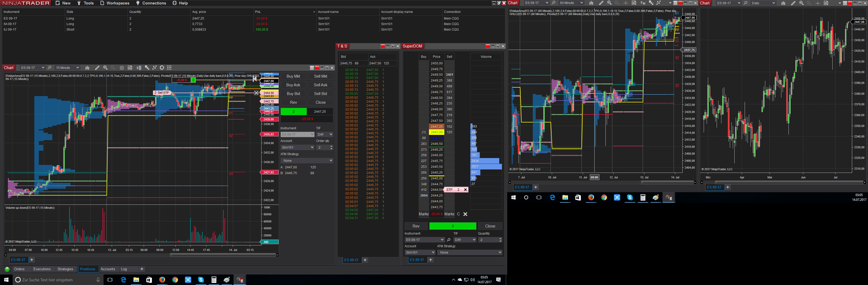Click the green connection status indicator
Viewport: 868px width, 285px height.
point(7,269)
